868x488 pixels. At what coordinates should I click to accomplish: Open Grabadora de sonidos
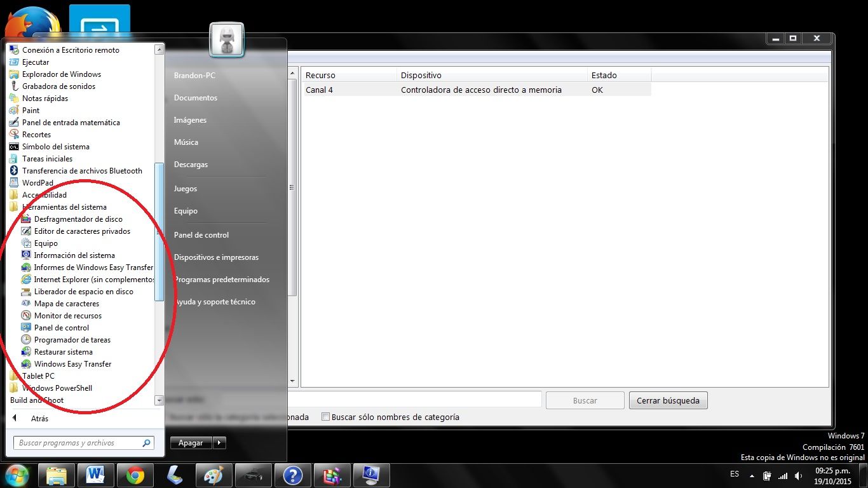click(58, 86)
